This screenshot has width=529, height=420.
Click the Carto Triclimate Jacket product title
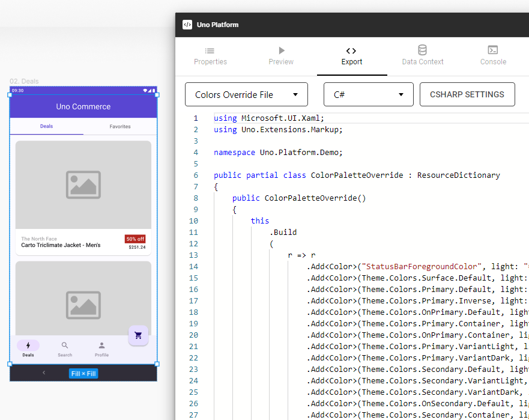[x=61, y=245]
